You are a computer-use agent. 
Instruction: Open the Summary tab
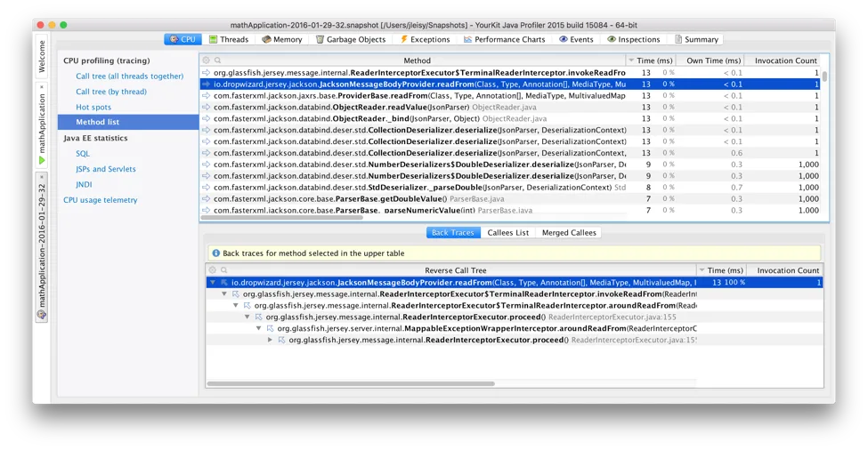[696, 39]
